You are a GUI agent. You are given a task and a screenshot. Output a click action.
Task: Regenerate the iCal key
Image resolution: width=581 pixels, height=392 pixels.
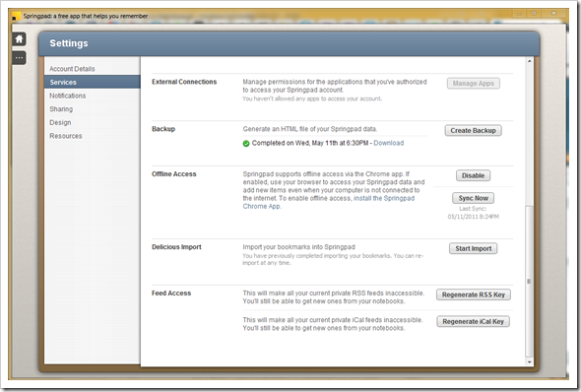(x=474, y=322)
